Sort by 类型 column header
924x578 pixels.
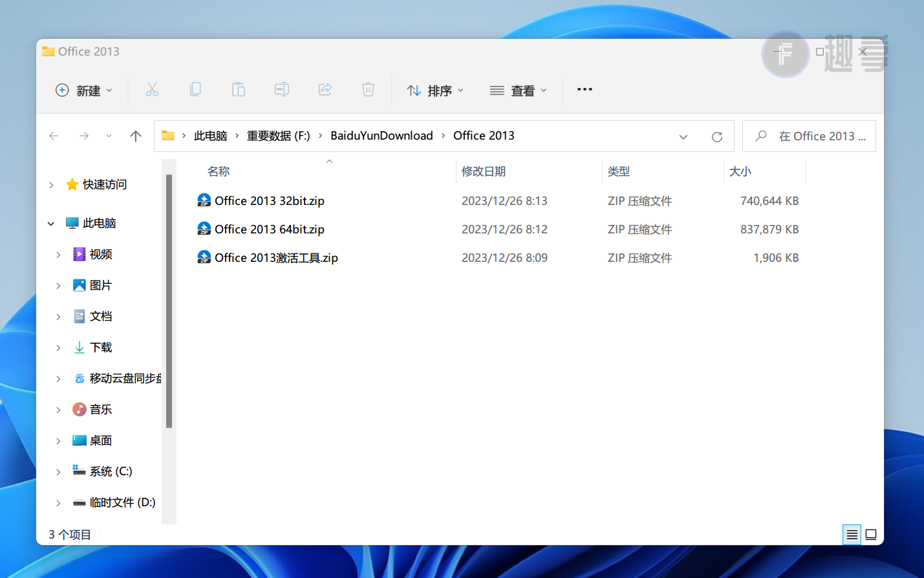pyautogui.click(x=619, y=171)
